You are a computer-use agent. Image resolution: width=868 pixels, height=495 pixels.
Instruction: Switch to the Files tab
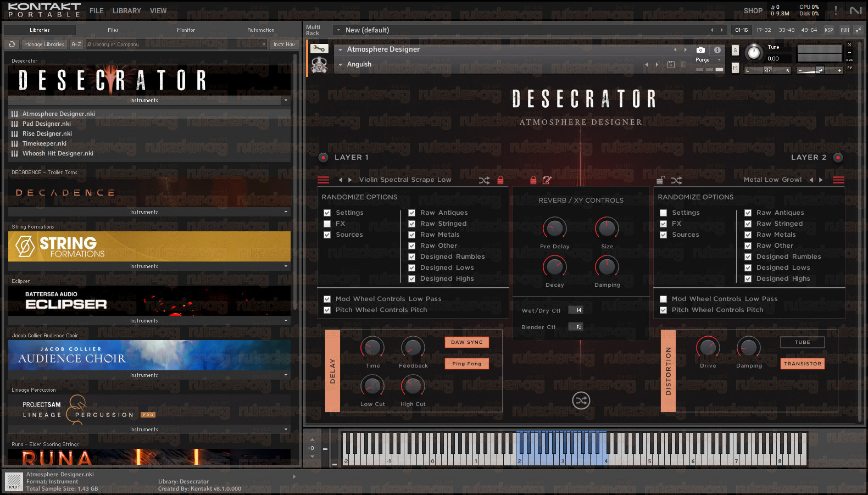tap(113, 30)
